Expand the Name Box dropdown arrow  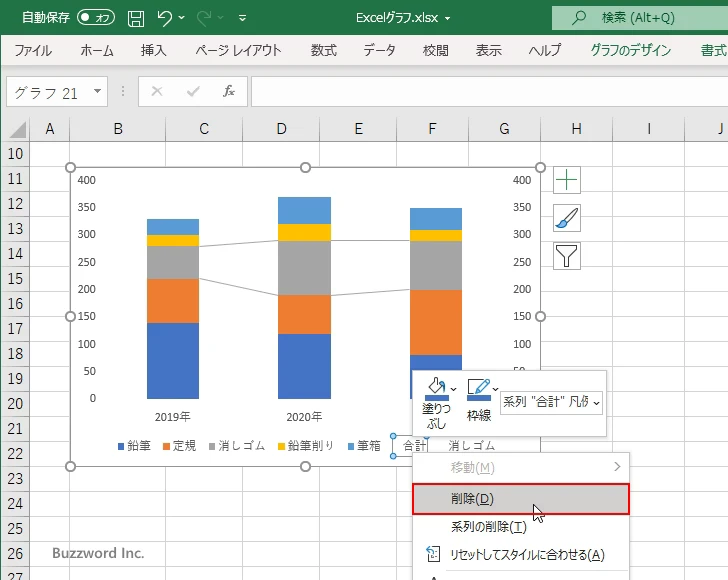click(x=98, y=91)
